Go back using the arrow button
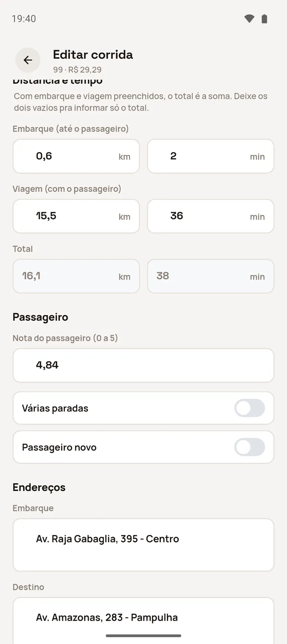The height and width of the screenshot is (644, 287). click(x=28, y=60)
